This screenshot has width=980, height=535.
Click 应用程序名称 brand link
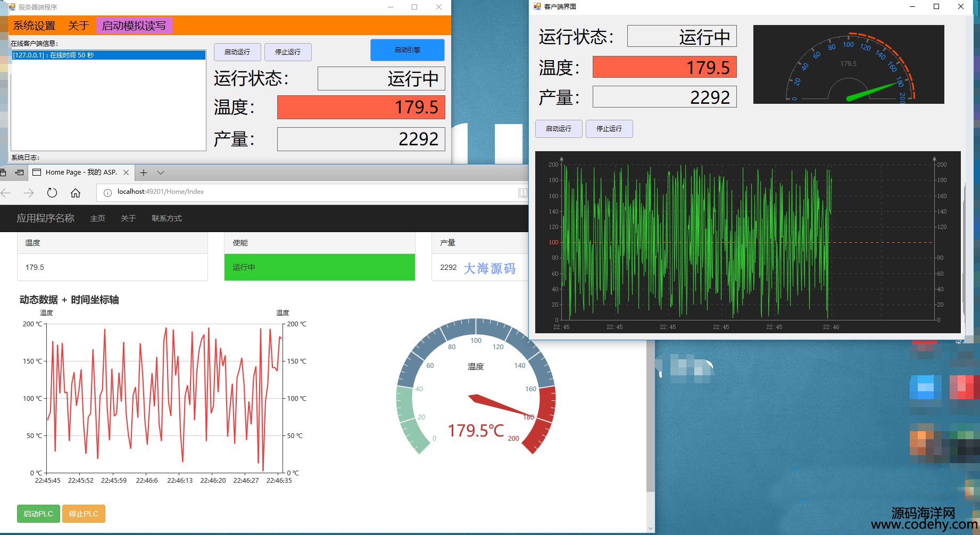pos(45,218)
